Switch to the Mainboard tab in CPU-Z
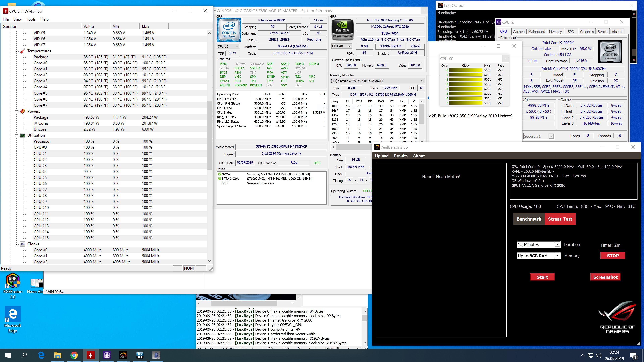 pos(536,32)
